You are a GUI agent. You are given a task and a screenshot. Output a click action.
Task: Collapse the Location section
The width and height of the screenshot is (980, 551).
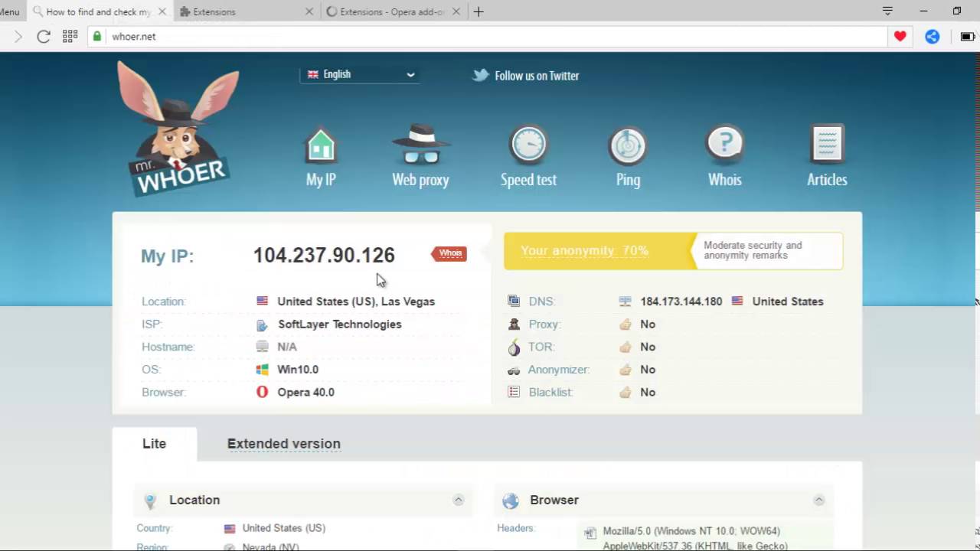click(x=458, y=500)
